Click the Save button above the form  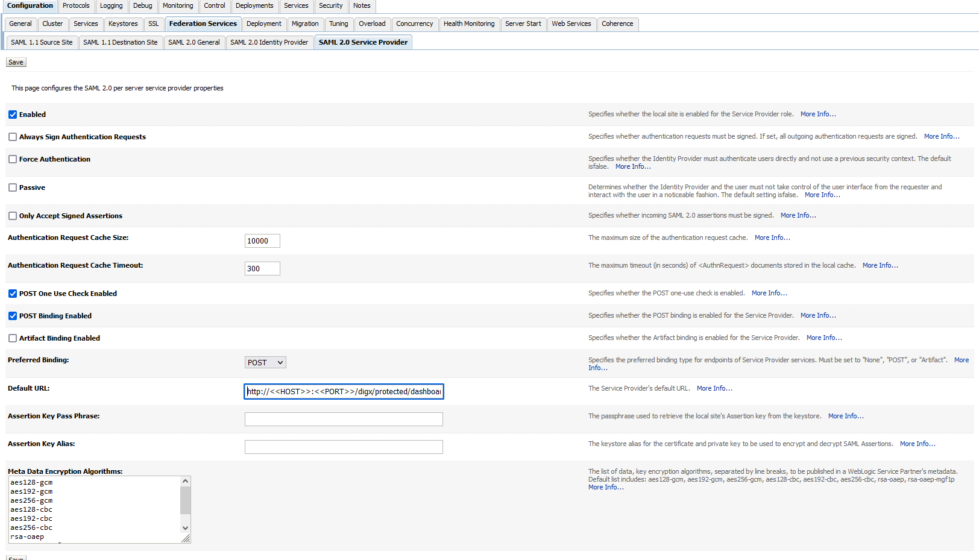[x=16, y=62]
